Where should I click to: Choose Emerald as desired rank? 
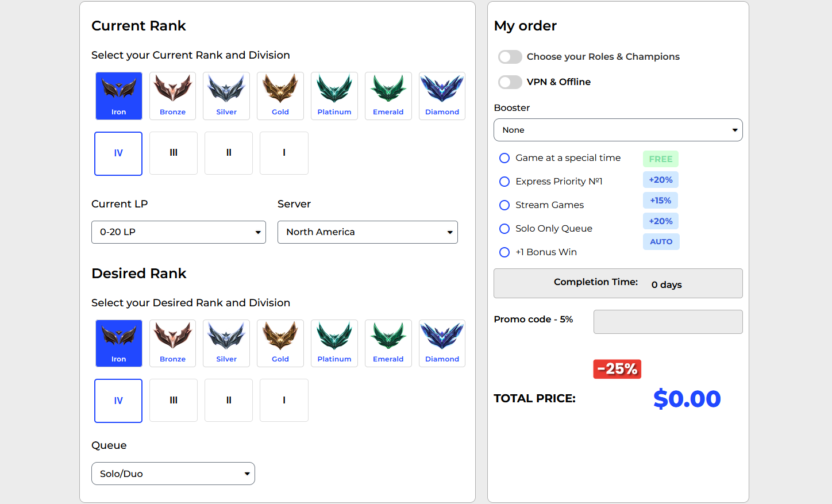point(388,343)
